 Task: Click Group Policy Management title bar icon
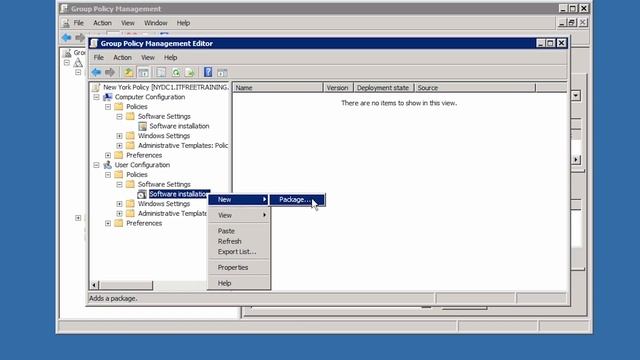click(x=64, y=8)
